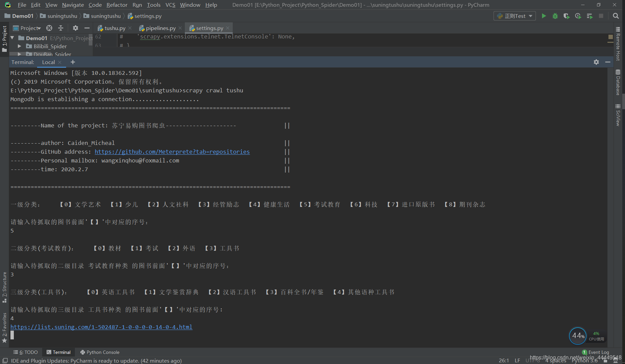Screen dimensions: 625x364
Task: Open the Event Log
Action: [596, 352]
